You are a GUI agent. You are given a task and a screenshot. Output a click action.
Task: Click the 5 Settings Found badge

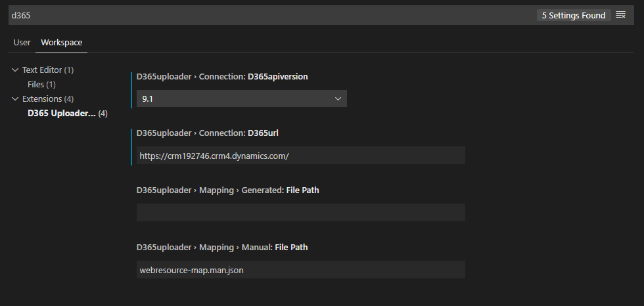coord(574,15)
